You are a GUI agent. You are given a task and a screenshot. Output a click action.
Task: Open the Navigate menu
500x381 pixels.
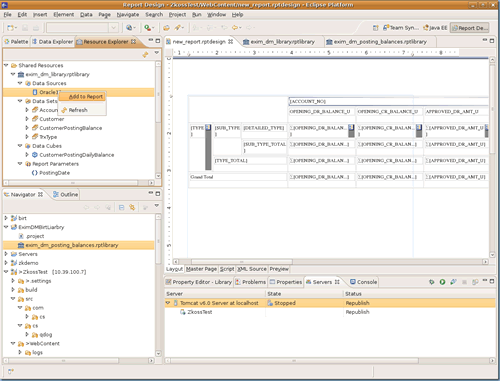point(128,15)
